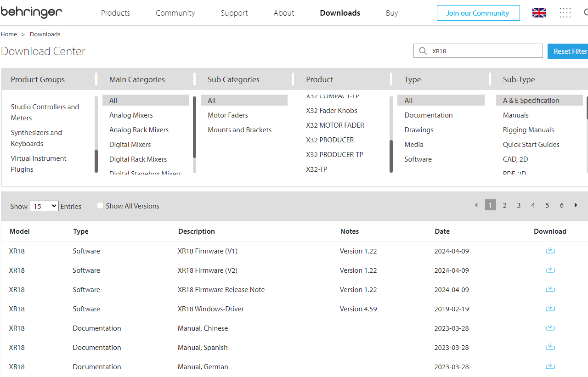This screenshot has width=588, height=377.
Task: Select Analog Mixers main category
Action: tap(131, 115)
